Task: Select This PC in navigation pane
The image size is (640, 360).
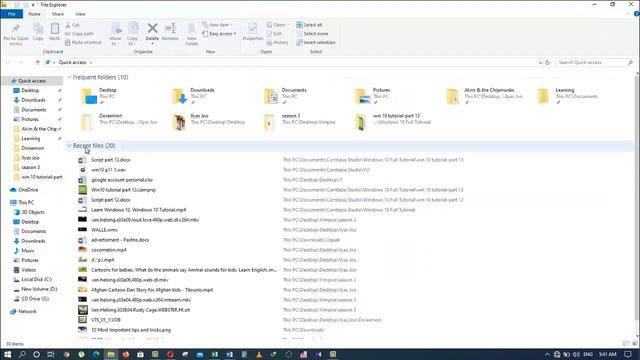Action: pyautogui.click(x=26, y=202)
